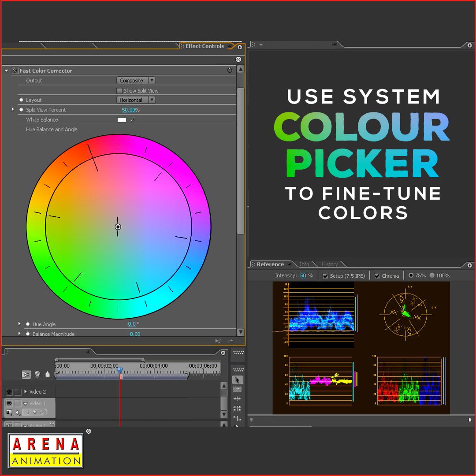Go to next keyframe on Video 1
The width and height of the screenshot is (476, 476).
(42, 412)
